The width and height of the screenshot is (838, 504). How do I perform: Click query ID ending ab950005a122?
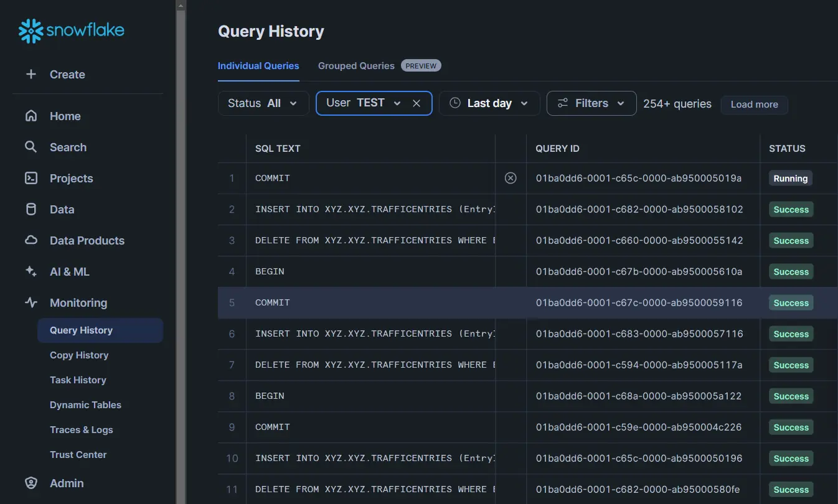pyautogui.click(x=639, y=396)
